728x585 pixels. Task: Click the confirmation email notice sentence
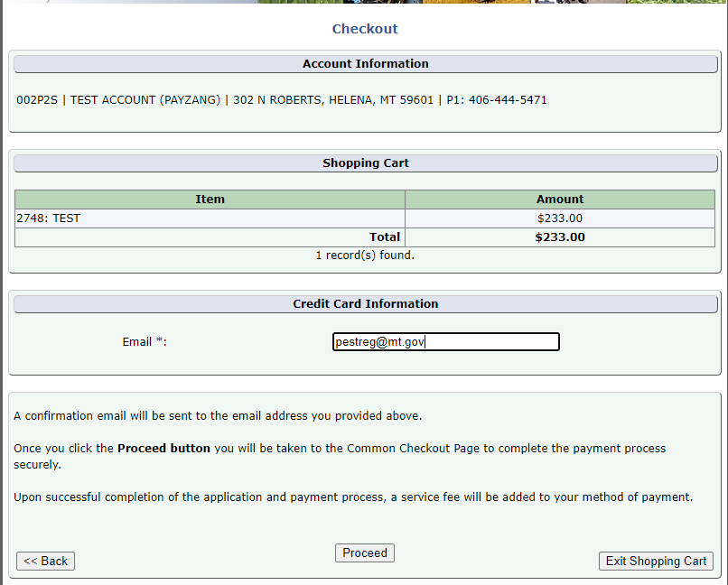(218, 416)
